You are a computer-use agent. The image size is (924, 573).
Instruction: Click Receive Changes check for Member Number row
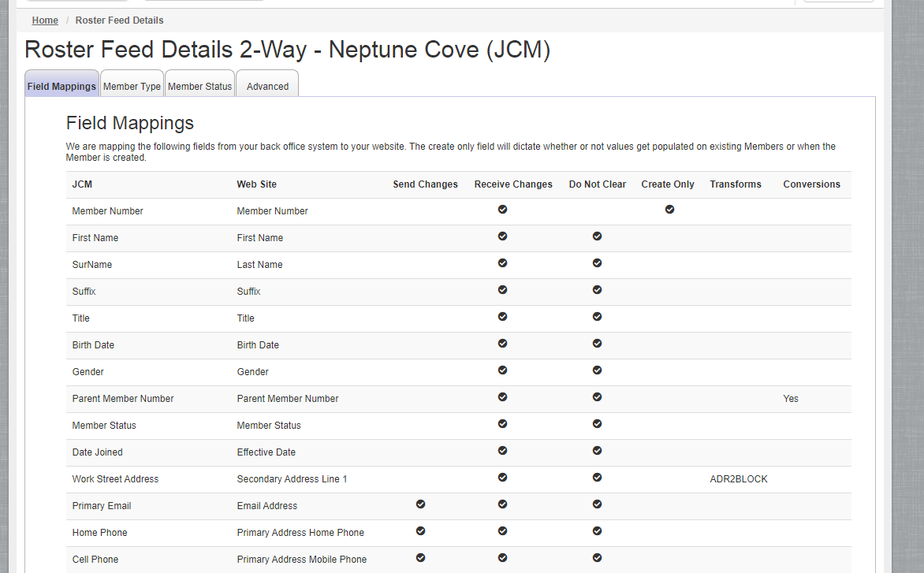(503, 210)
